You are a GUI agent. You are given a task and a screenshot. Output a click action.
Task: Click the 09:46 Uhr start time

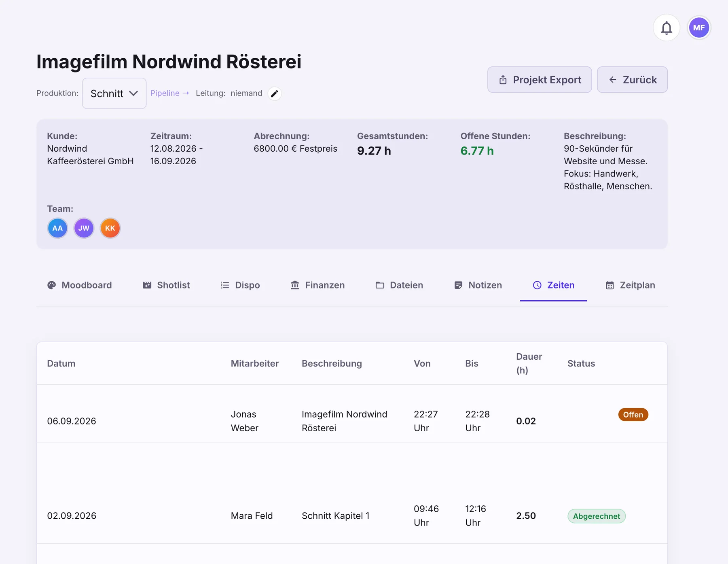click(426, 516)
